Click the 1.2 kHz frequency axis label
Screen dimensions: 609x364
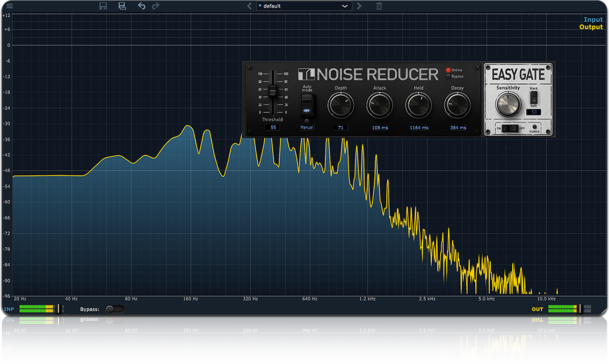[x=368, y=298]
